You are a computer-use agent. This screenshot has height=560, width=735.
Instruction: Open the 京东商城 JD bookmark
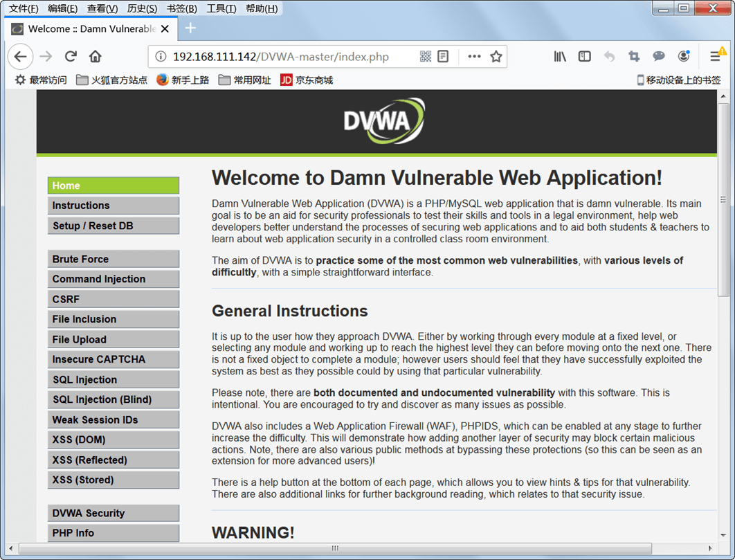(x=307, y=80)
